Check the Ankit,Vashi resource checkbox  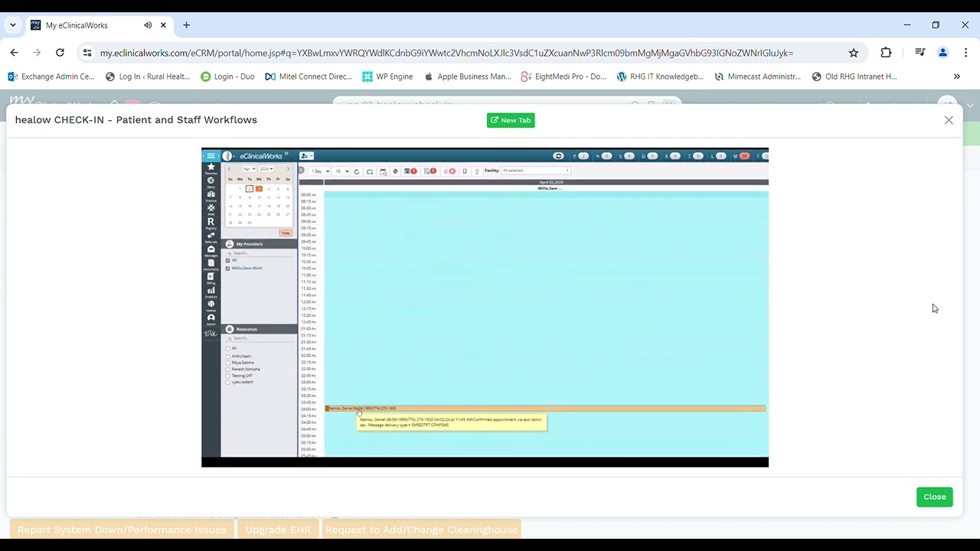point(227,357)
